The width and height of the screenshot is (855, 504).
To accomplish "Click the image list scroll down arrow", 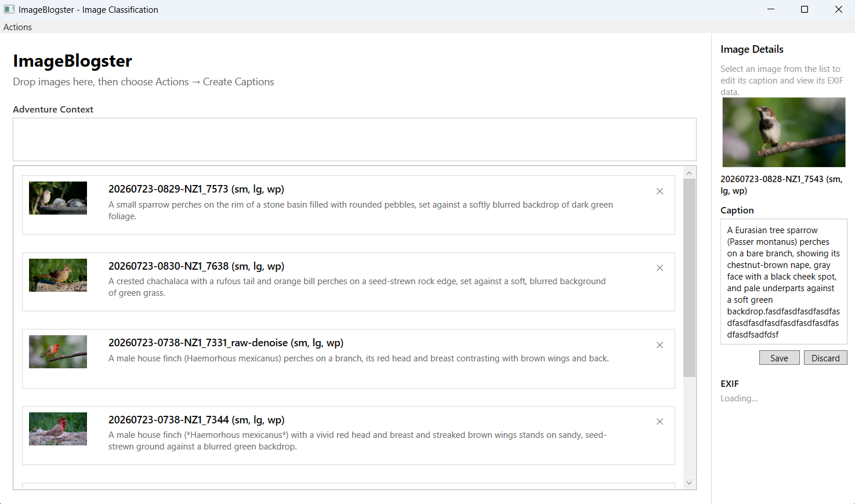I will coord(689,483).
